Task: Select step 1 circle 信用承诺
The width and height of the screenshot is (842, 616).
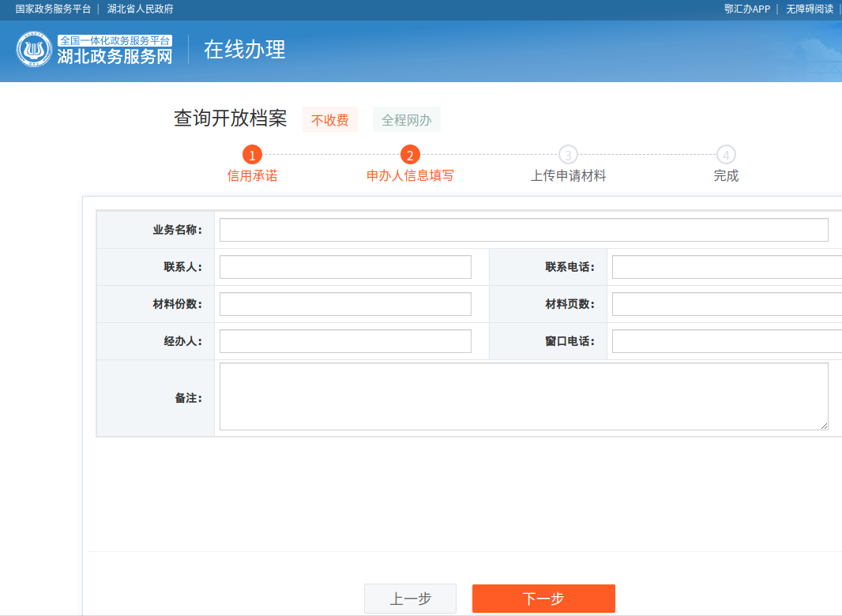Action: coord(252,155)
